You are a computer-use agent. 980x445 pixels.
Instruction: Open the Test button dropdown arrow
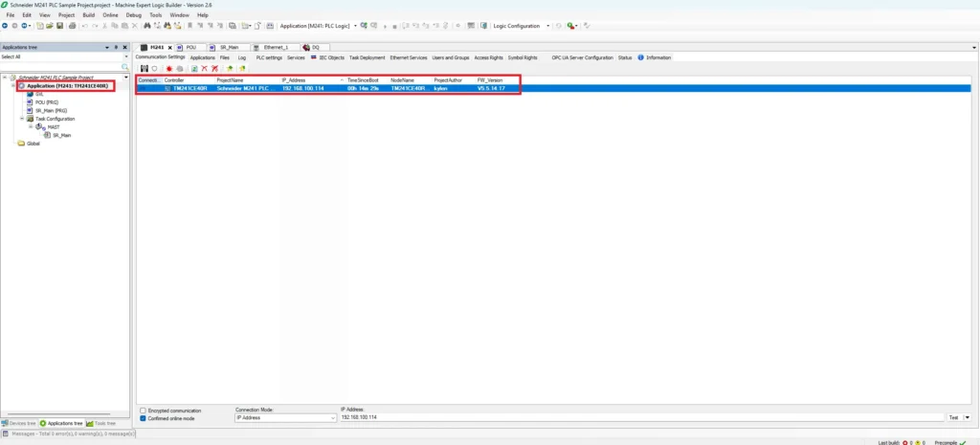pyautogui.click(x=968, y=417)
